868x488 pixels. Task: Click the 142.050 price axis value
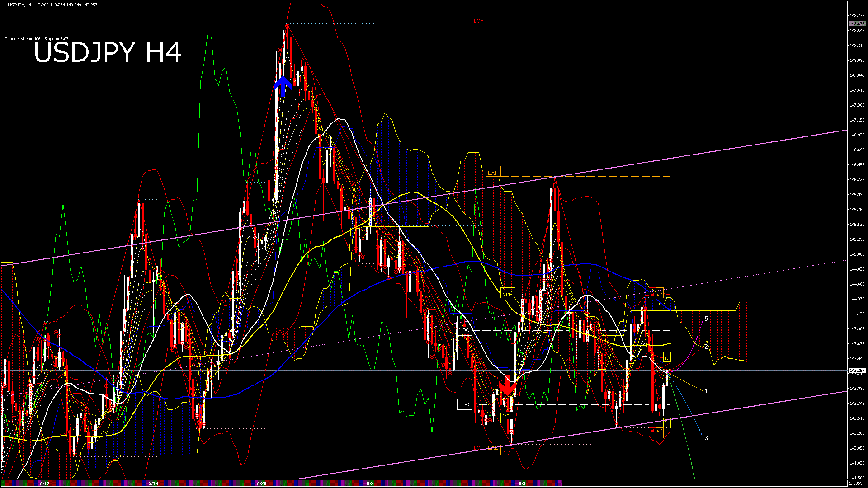[x=857, y=448]
